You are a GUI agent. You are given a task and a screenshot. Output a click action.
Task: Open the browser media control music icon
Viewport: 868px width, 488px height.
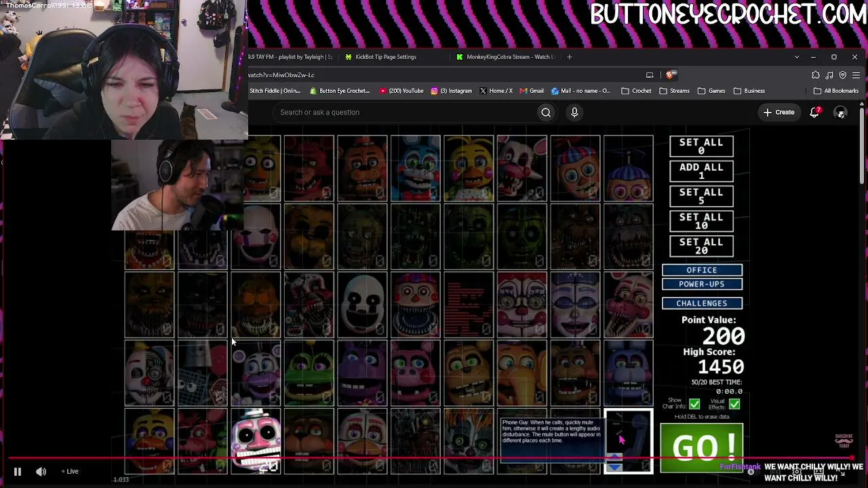pyautogui.click(x=829, y=75)
